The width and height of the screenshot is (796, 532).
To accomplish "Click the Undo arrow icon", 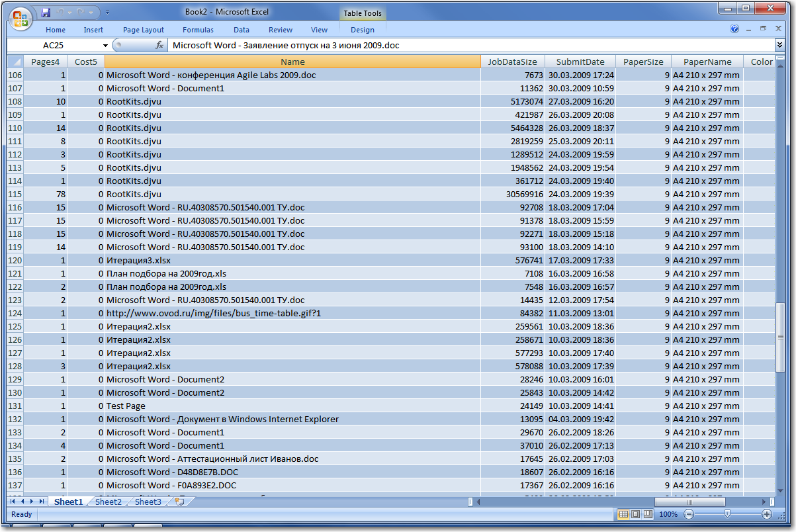I will 60,13.
